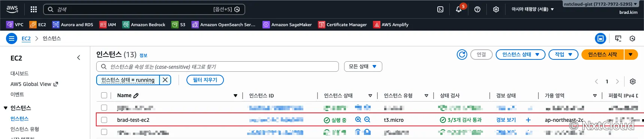Viewport: 644px width, 139px height.
Task: Click the help question mark icon
Action: [477, 9]
